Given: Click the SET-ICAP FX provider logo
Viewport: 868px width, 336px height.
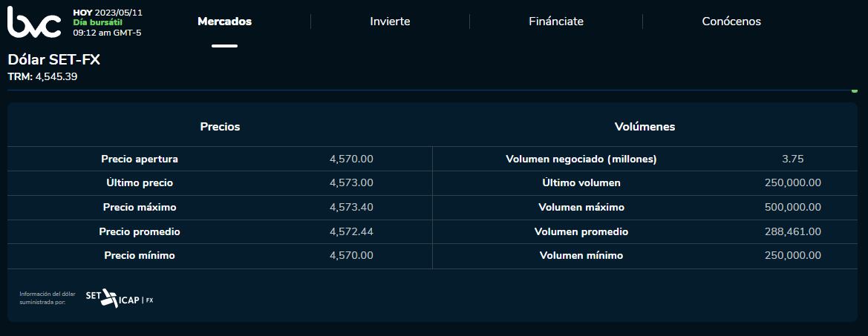Looking at the screenshot, I should pyautogui.click(x=119, y=298).
